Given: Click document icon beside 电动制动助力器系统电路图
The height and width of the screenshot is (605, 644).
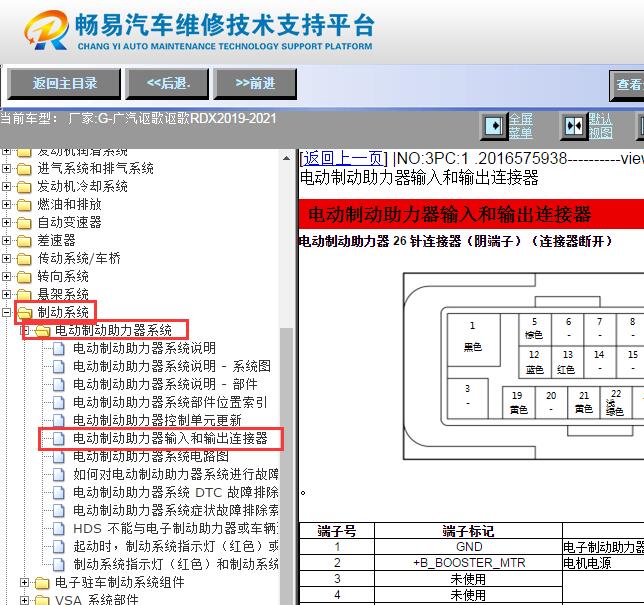Looking at the screenshot, I should [59, 456].
